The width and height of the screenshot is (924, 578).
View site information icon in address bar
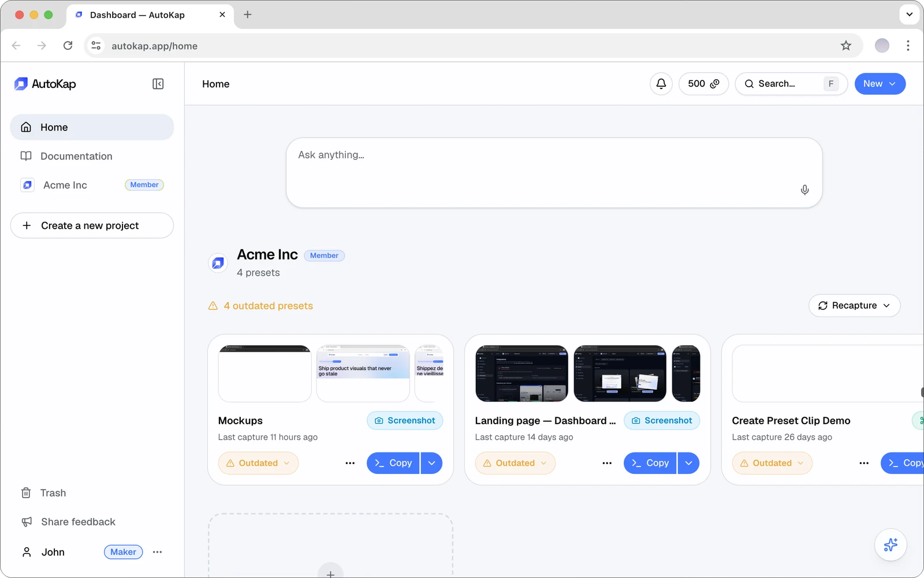[96, 46]
